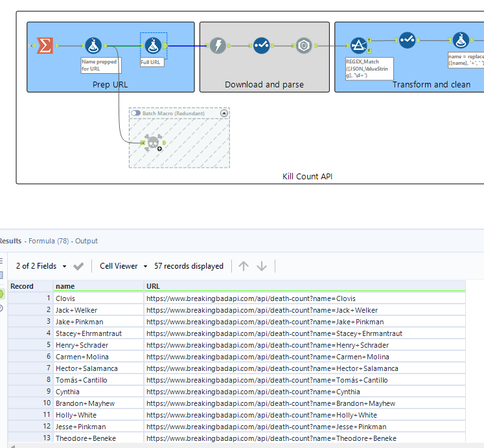
Task: Collapse the Batch Macro (Redundant) container
Action: click(x=224, y=113)
